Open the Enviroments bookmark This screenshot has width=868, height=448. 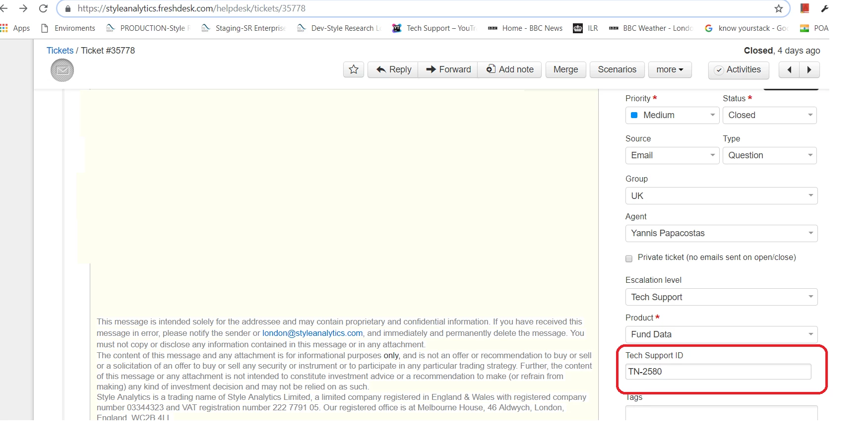click(x=68, y=28)
